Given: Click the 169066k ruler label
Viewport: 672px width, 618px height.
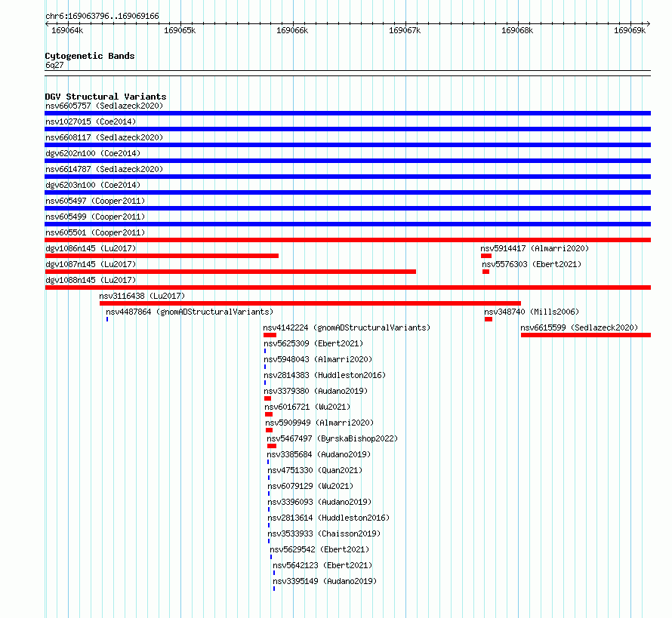Looking at the screenshot, I should [x=292, y=30].
